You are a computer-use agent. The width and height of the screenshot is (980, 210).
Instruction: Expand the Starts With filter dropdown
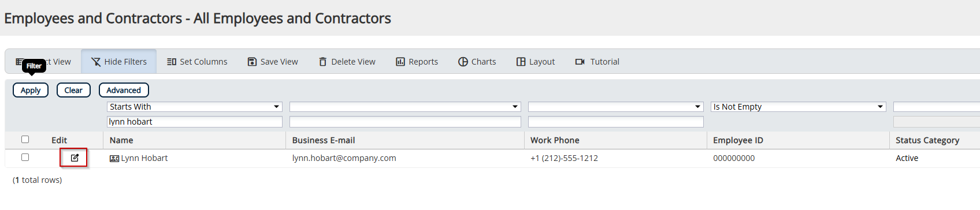pos(195,107)
